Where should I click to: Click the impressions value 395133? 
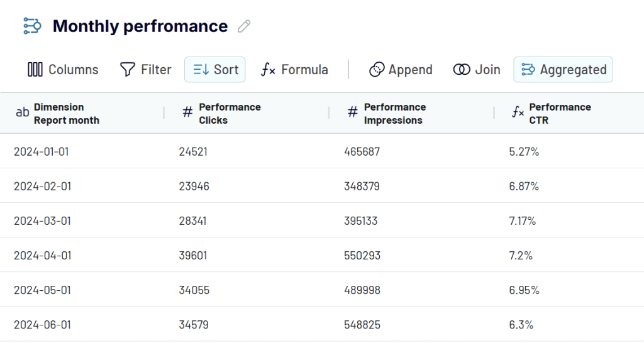point(360,221)
